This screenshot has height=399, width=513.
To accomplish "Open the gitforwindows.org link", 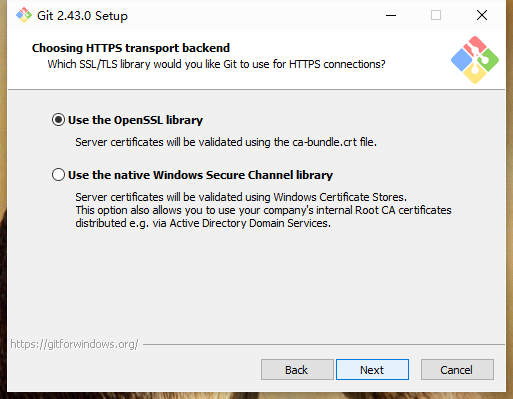I will pyautogui.click(x=74, y=344).
